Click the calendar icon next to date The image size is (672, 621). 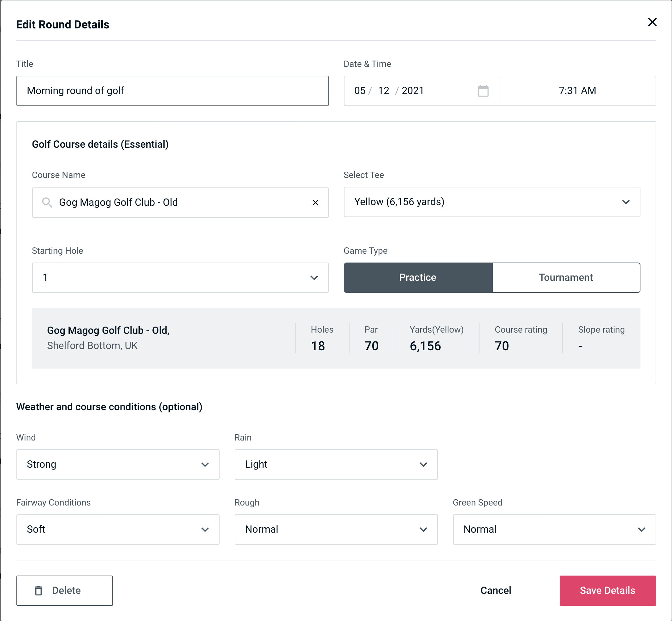[x=483, y=91]
